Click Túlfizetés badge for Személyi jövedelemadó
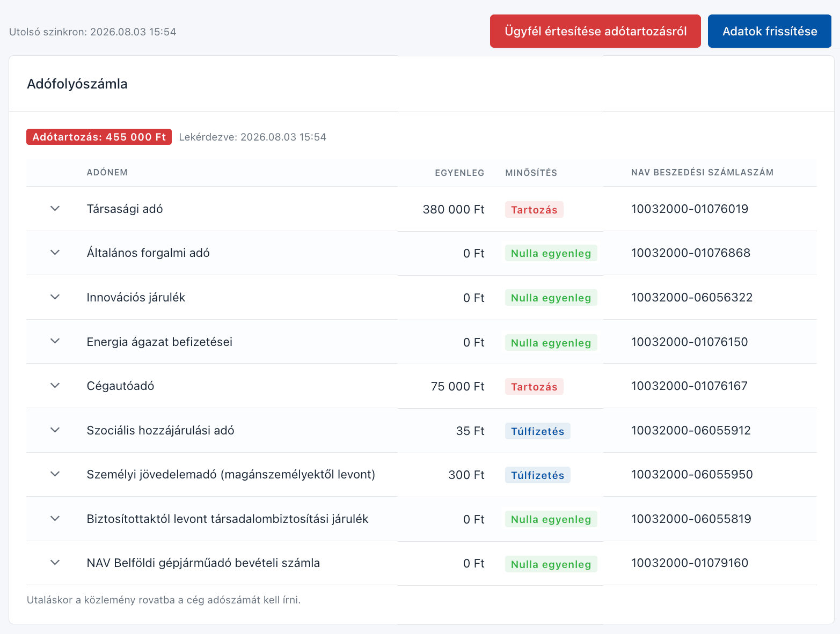Screen dimensions: 840x634 [537, 475]
